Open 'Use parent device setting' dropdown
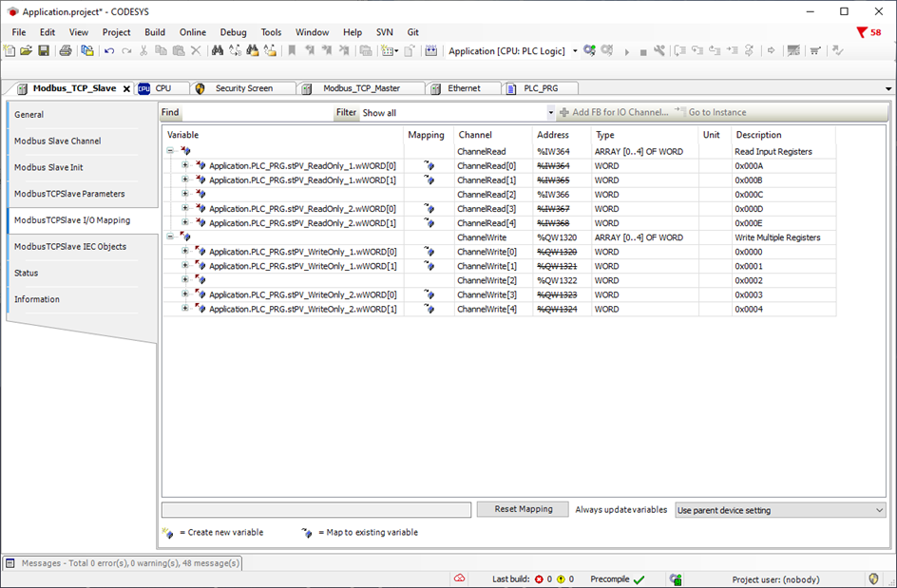This screenshot has height=588, width=897. tap(877, 510)
